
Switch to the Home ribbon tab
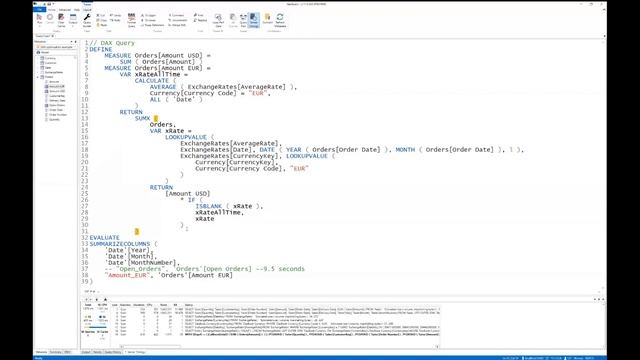coord(52,10)
